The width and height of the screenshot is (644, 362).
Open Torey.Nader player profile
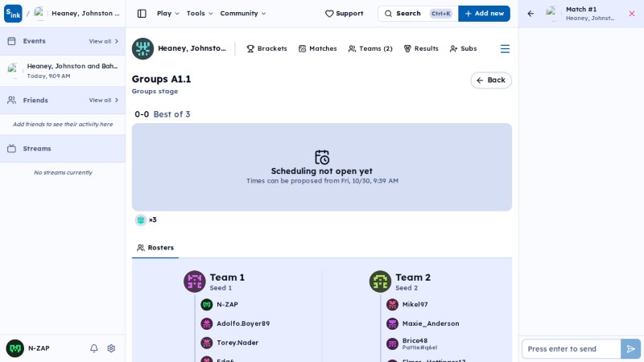coord(229,343)
